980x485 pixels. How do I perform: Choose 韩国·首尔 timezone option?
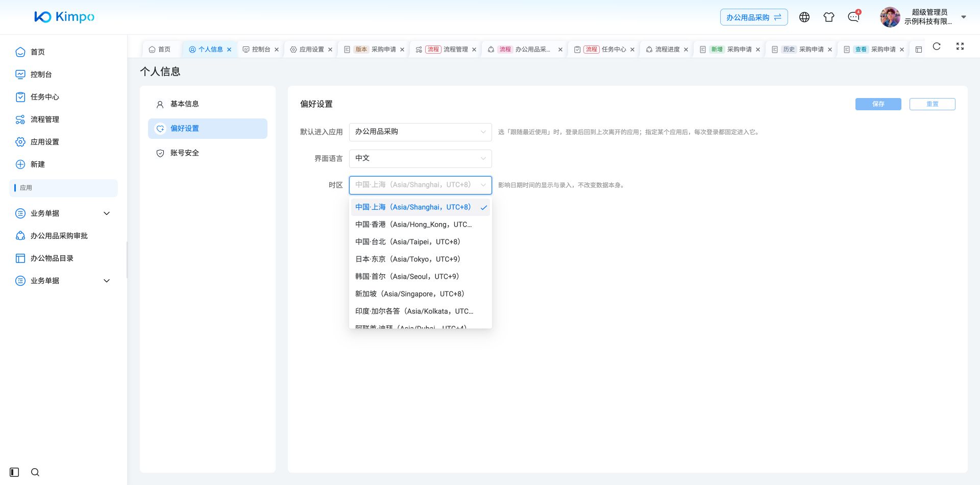[x=421, y=277]
